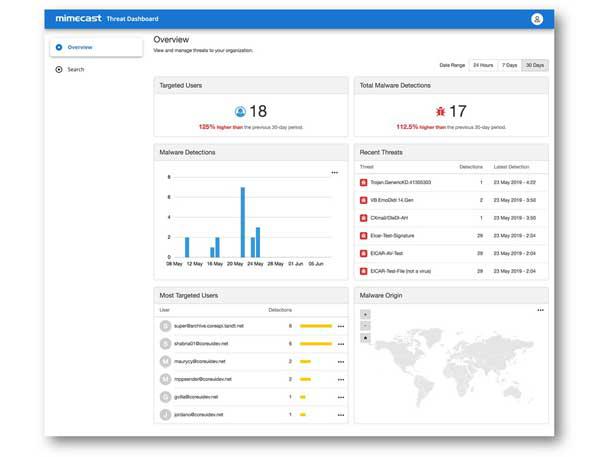Screen dimensions: 610x457
Task: Zoom out on the Malware Origin map
Action: [x=365, y=325]
